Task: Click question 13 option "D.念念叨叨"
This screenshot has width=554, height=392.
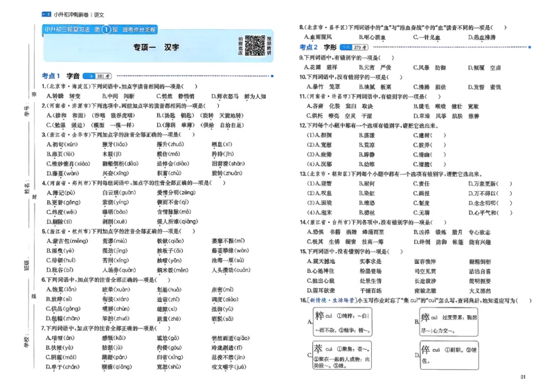Action: (x=482, y=203)
